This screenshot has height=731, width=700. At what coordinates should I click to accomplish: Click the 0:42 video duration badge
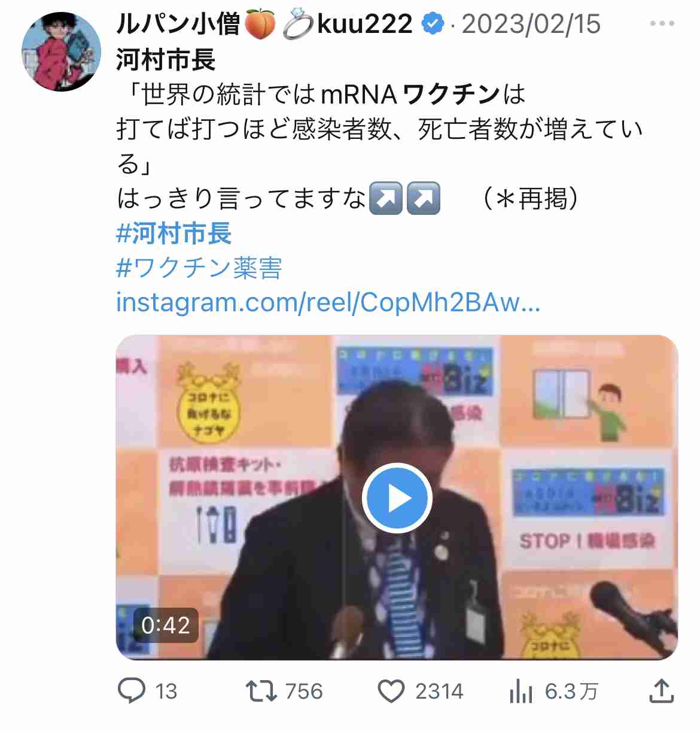(166, 625)
